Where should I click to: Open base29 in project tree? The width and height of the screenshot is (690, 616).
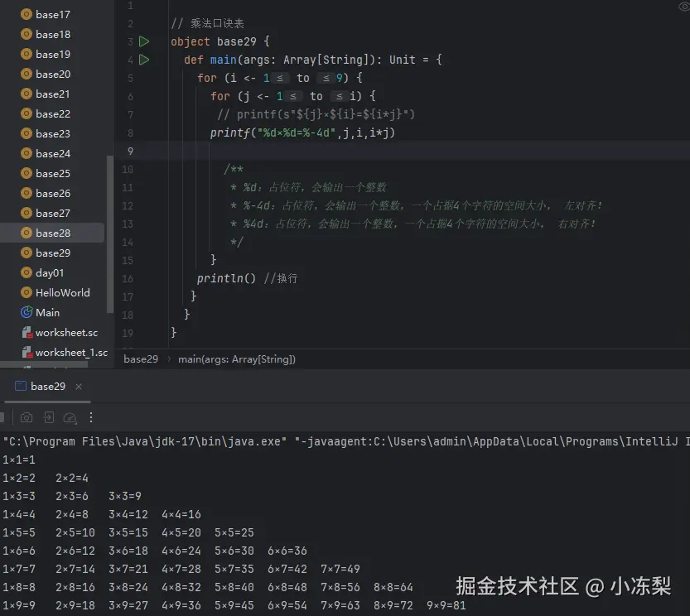pyautogui.click(x=53, y=253)
